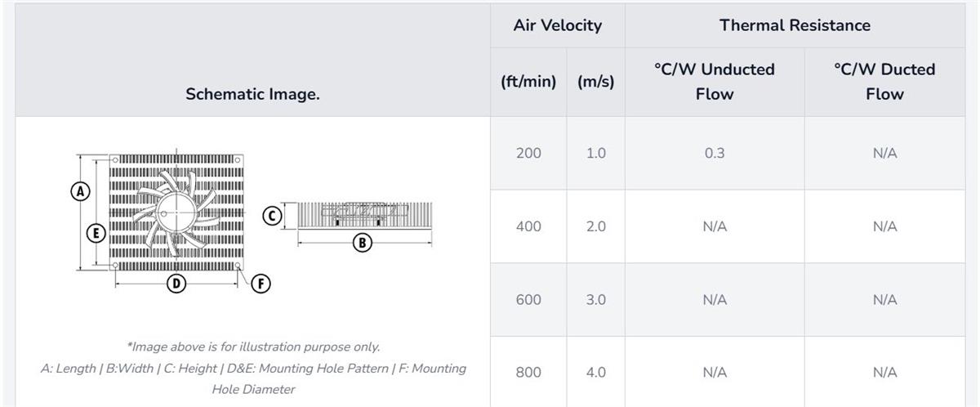Select the Thermal Resistance column header
This screenshot has width=980, height=407.
pyautogui.click(x=795, y=25)
